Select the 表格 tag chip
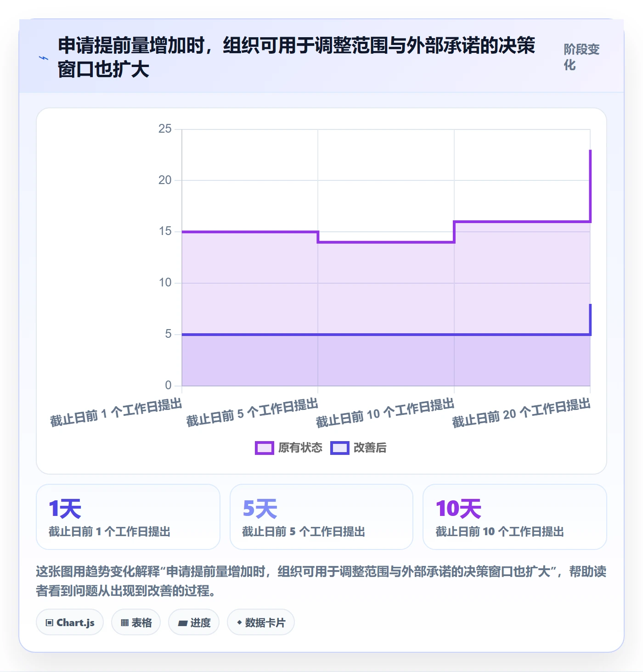Screen dimensions: 643x672 coord(136,622)
